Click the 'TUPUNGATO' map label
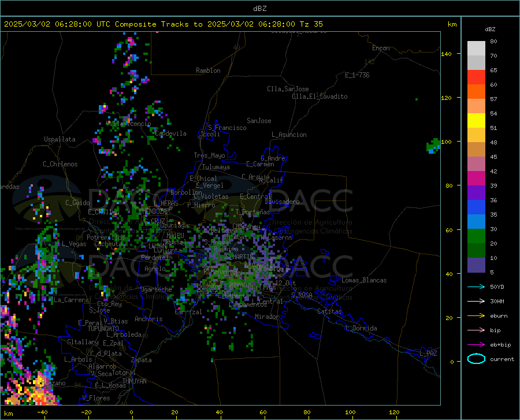Screen dimensions: 520x420 click(103, 329)
